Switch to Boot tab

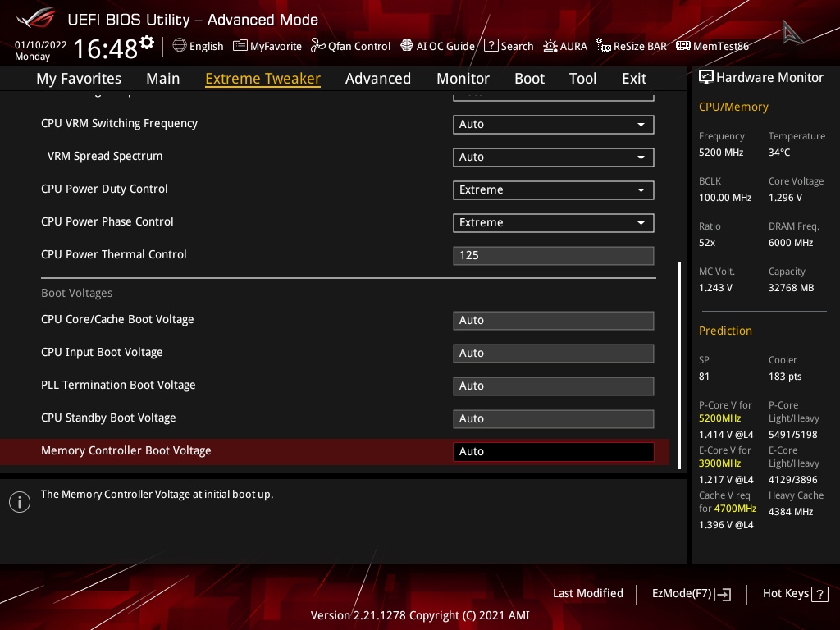point(529,79)
